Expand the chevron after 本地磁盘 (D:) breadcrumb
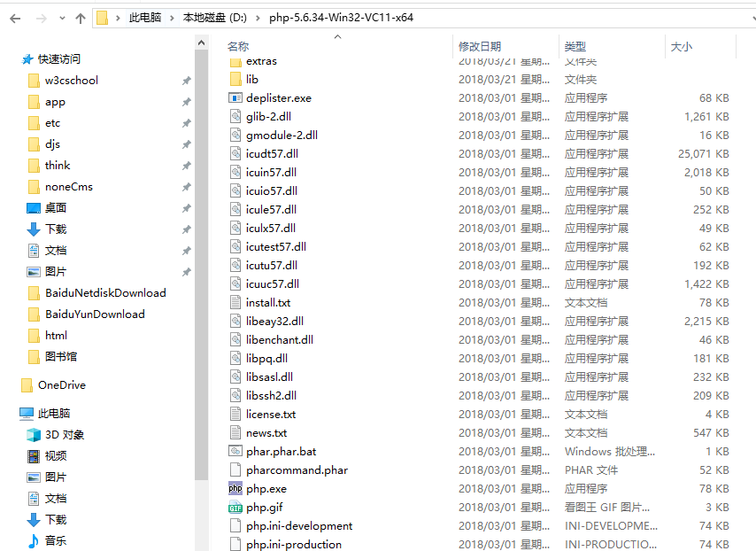Viewport: 756px width, 551px height. [x=258, y=19]
